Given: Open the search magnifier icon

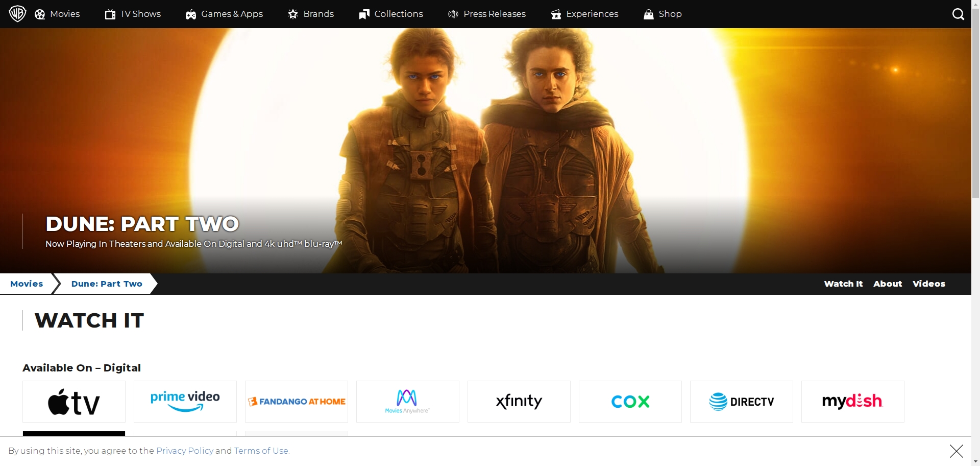Looking at the screenshot, I should click(958, 14).
